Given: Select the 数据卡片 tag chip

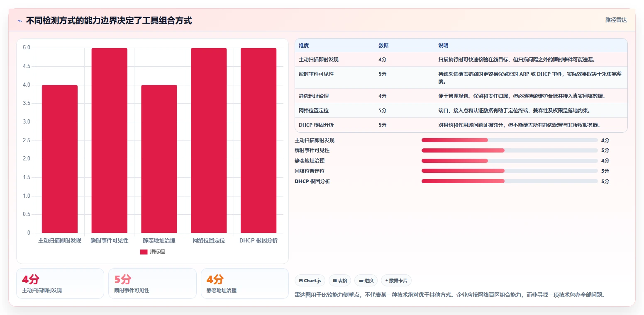Looking at the screenshot, I should (x=396, y=281).
